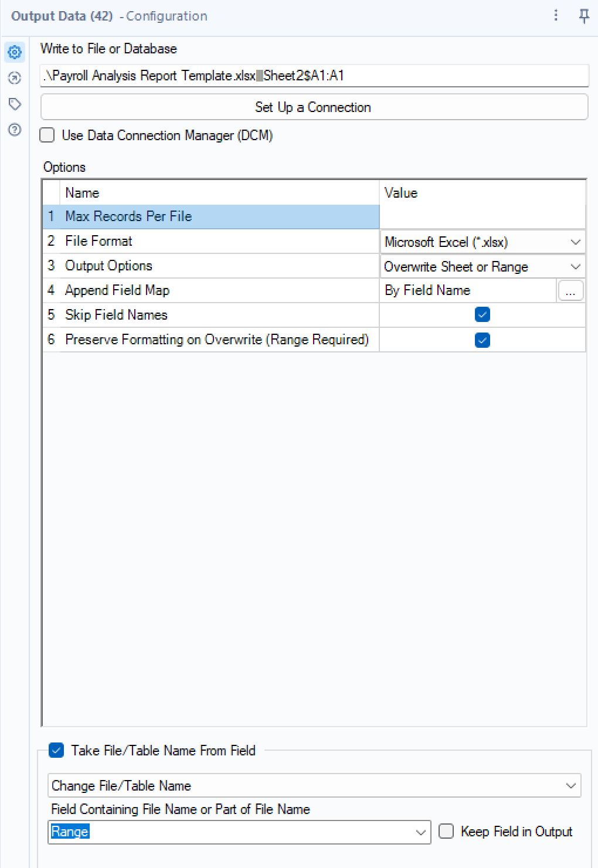This screenshot has width=598, height=868.
Task: Check Keep Field in Output
Action: 446,832
